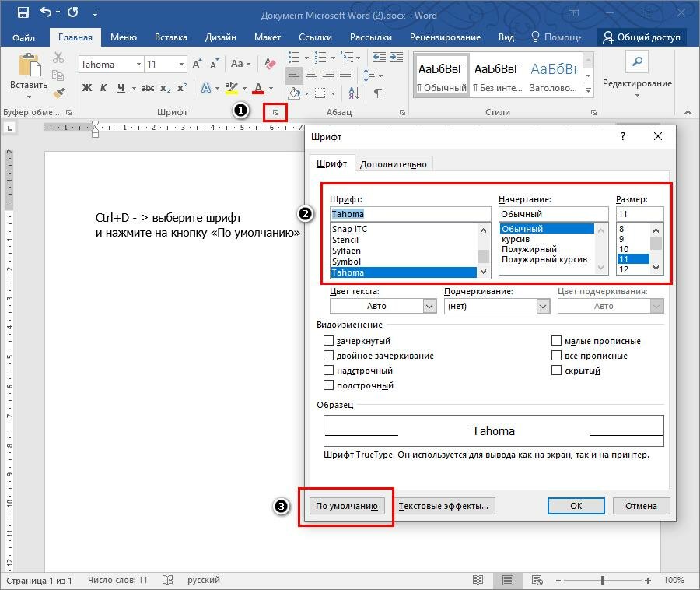Save the document with the floppy disk icon
This screenshot has width=700, height=590.
23,12
